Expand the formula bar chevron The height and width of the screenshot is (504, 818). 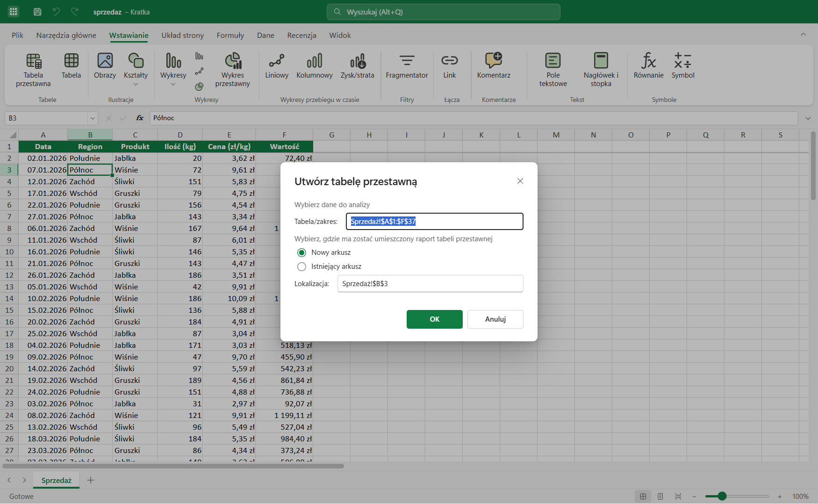[x=808, y=118]
